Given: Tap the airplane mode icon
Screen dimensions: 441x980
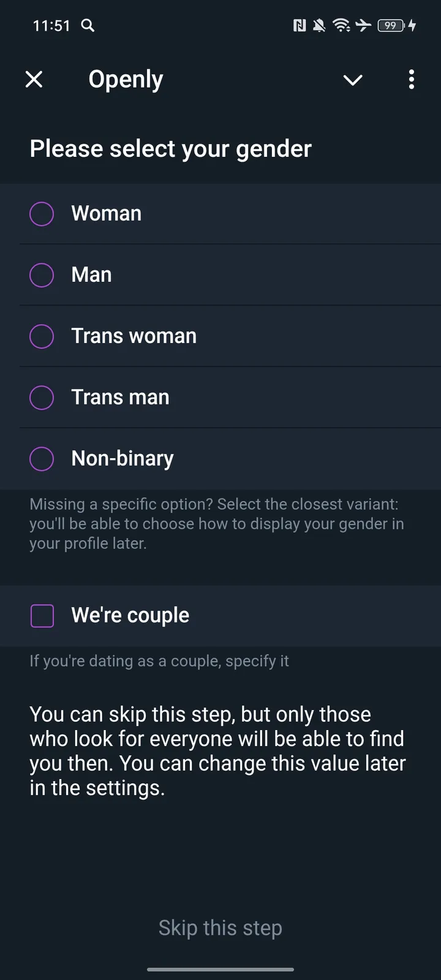Looking at the screenshot, I should (x=363, y=25).
